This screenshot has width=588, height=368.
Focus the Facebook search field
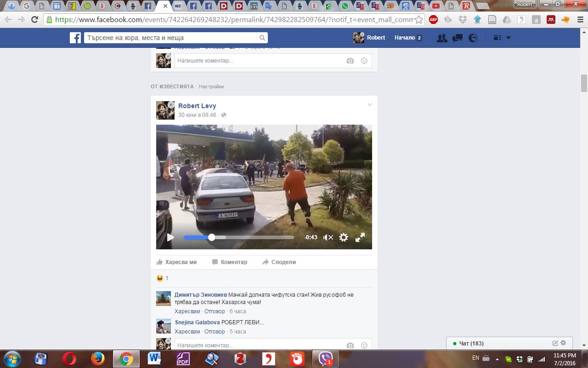tap(171, 38)
